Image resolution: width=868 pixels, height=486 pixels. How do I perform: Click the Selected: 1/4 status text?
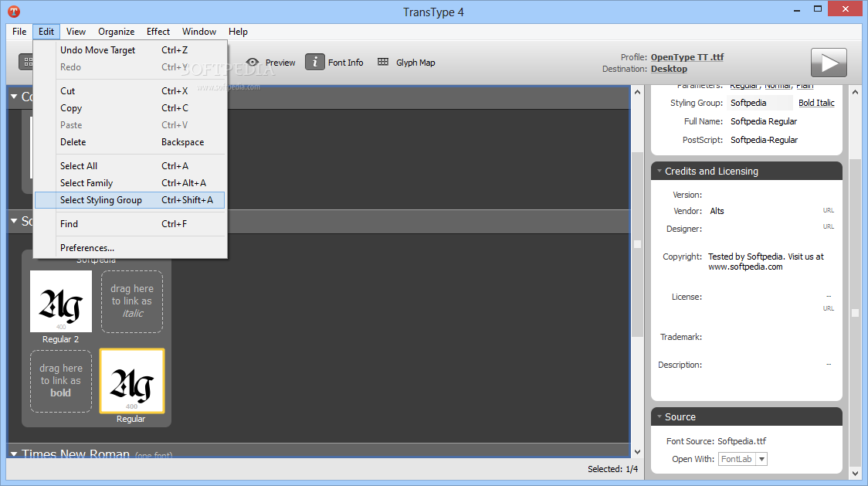pos(613,469)
